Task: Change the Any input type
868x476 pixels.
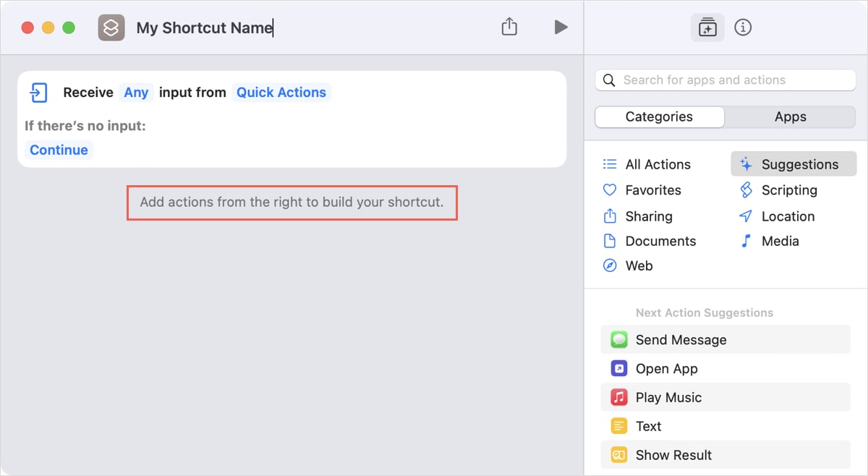Action: 136,93
